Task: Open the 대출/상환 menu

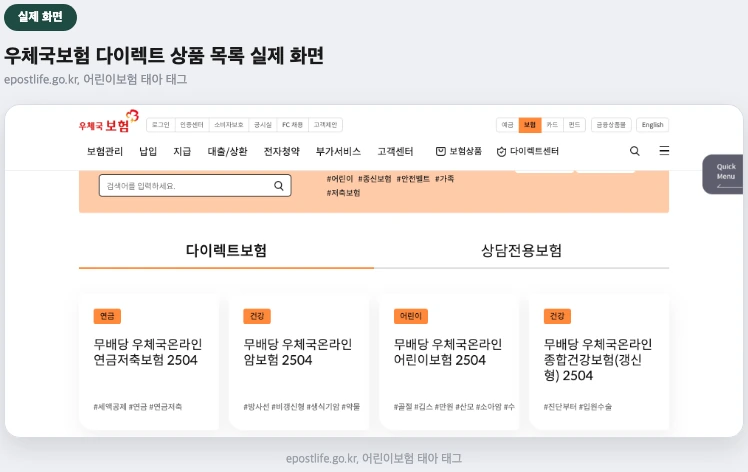Action: (x=228, y=151)
